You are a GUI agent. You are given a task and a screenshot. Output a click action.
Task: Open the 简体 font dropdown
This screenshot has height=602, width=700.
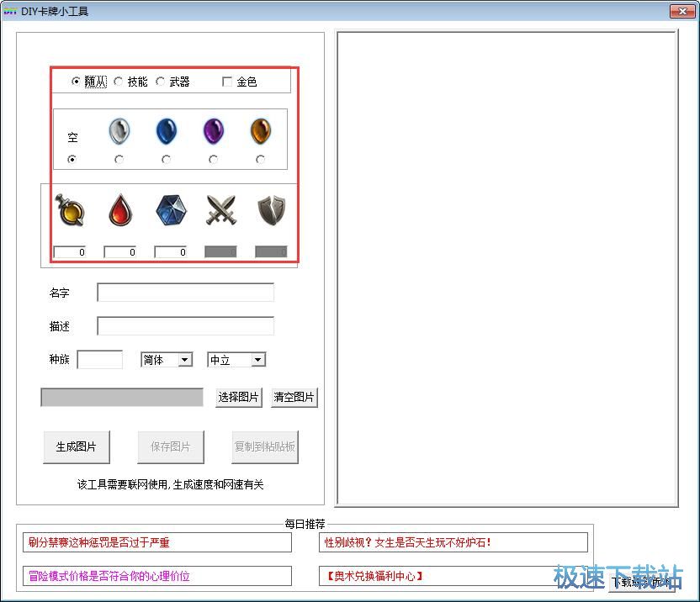[167, 360]
